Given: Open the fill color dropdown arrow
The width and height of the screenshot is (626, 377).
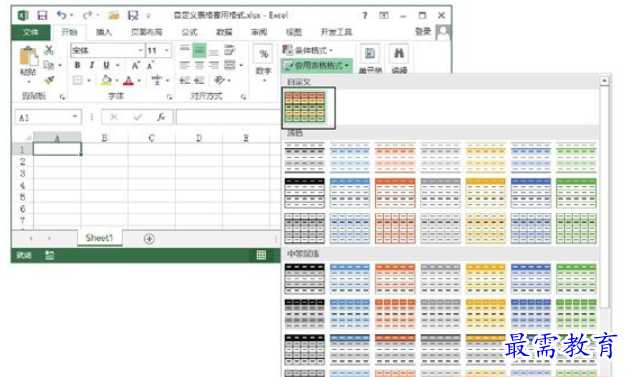Looking at the screenshot, I should pyautogui.click(x=117, y=81).
